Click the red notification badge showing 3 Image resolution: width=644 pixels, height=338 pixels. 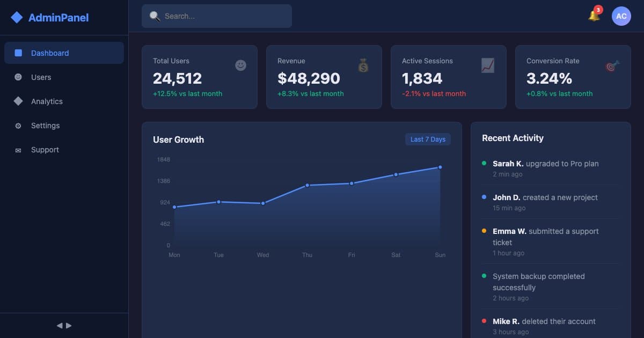[x=598, y=10]
